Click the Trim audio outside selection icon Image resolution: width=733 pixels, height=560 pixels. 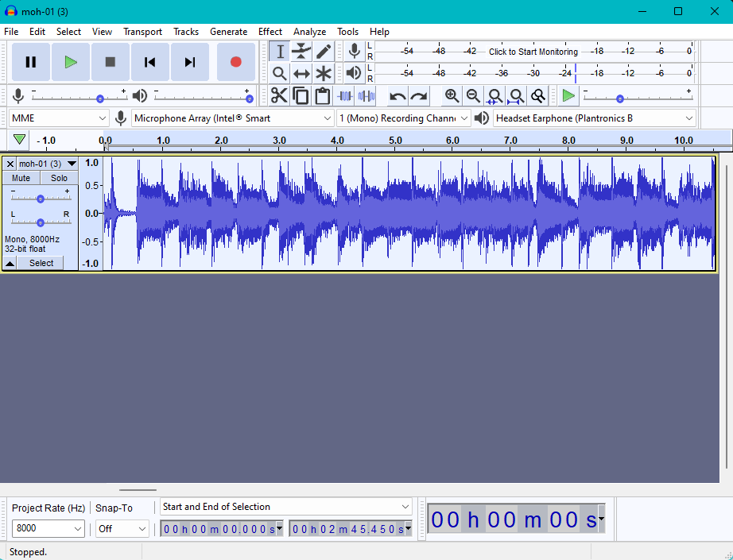point(344,96)
